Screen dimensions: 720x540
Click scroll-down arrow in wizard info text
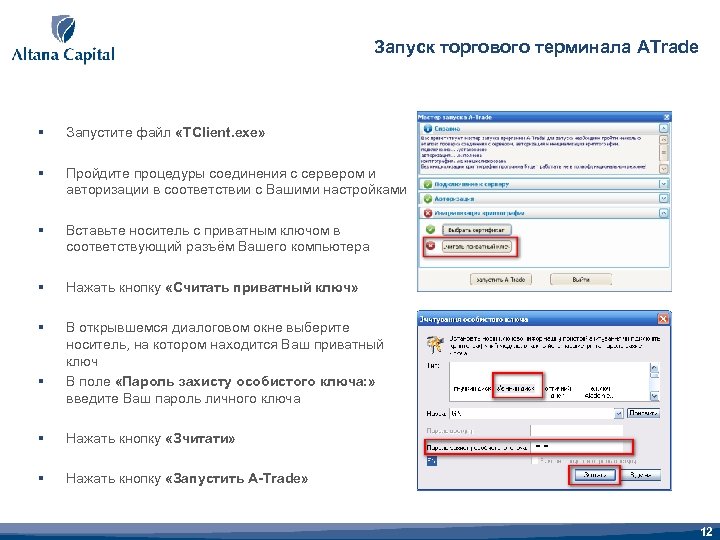(x=664, y=169)
